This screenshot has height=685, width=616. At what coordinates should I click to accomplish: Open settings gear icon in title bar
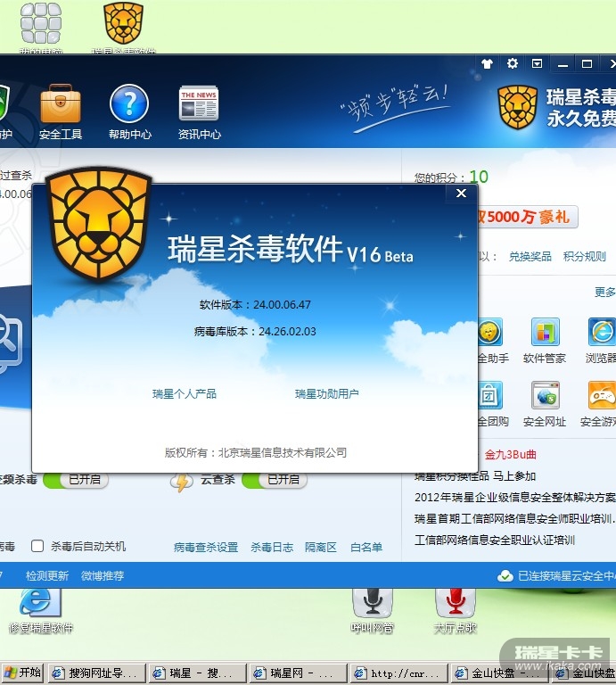512,64
